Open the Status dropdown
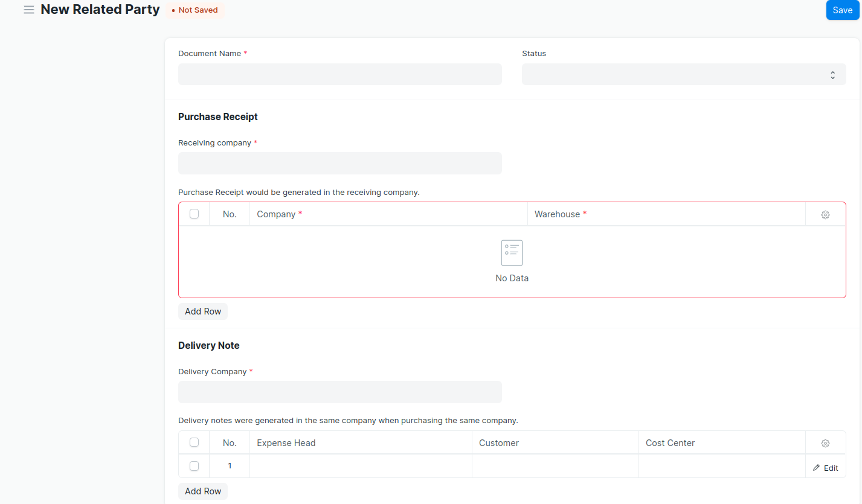 coord(683,74)
